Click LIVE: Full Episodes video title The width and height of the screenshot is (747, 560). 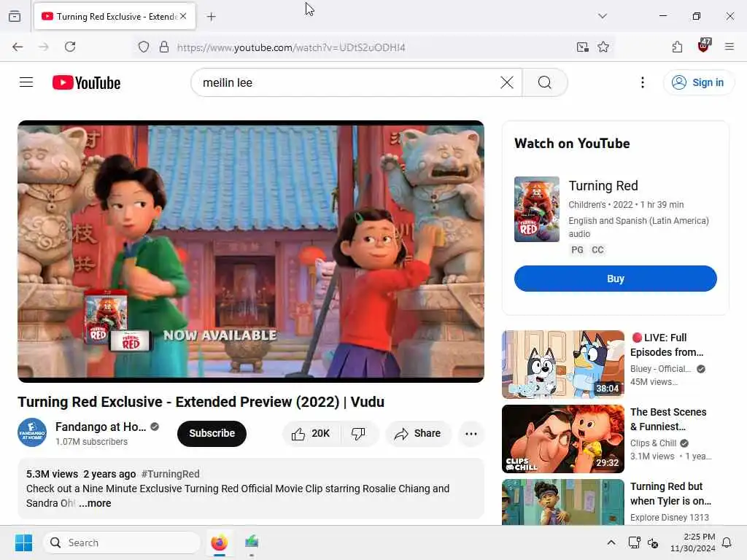[x=667, y=345]
